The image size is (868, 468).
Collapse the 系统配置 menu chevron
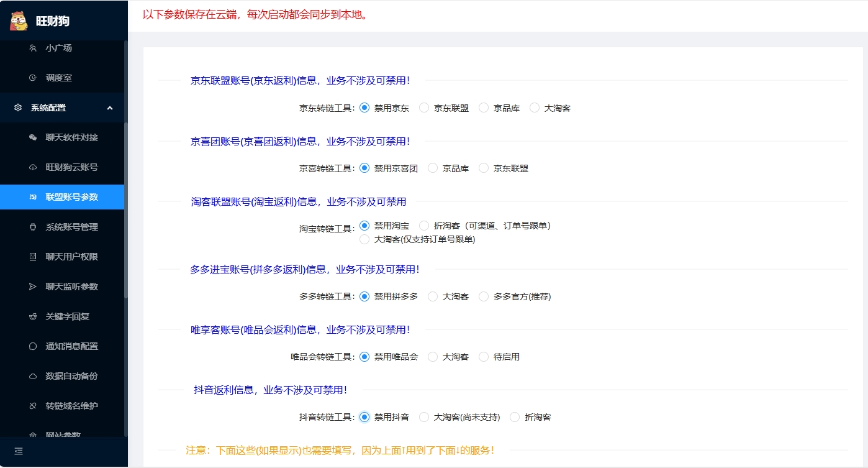point(110,108)
